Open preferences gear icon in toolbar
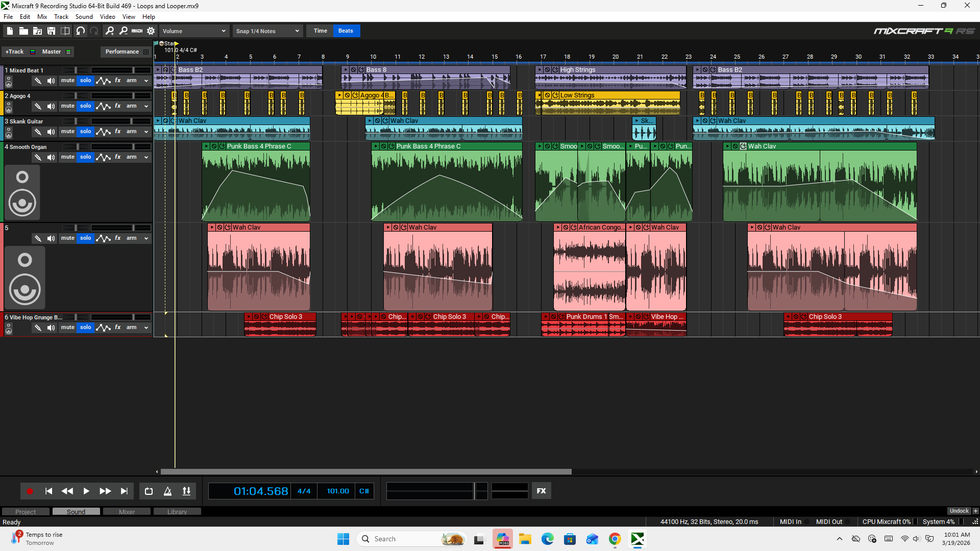Screen dimensions: 980x551 click(151, 31)
